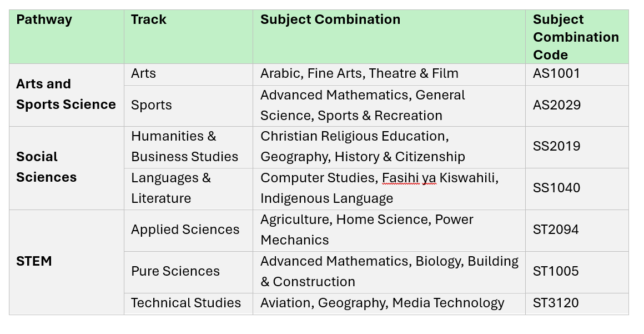Click the Pathway column header
This screenshot has width=644, height=334.
point(67,37)
